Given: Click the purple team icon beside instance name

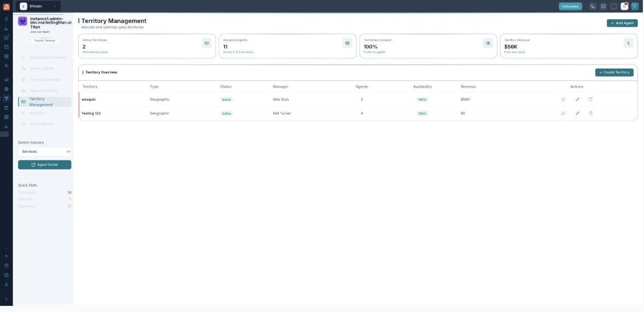Looking at the screenshot, I should coord(22,21).
